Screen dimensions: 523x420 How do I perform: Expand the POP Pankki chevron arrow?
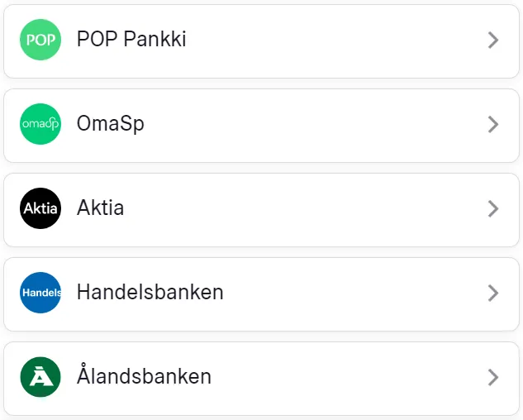point(493,40)
